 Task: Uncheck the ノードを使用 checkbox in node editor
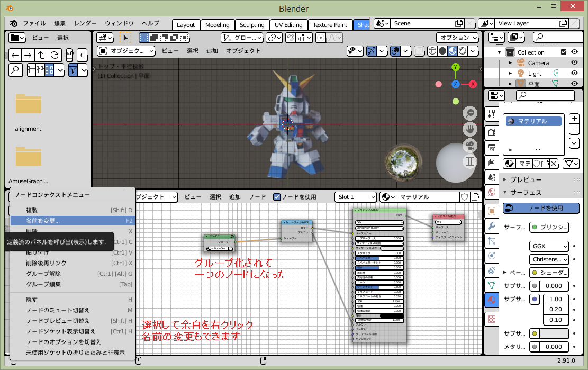point(277,197)
